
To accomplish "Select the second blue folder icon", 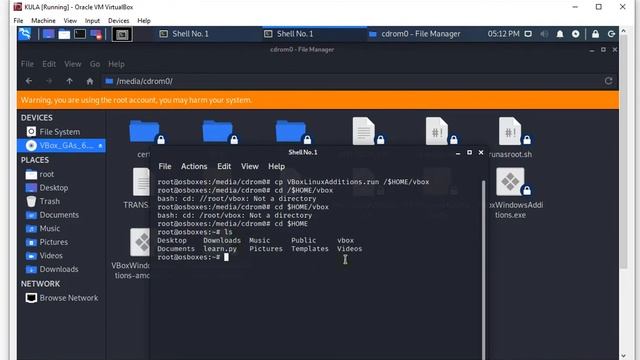I will click(219, 132).
